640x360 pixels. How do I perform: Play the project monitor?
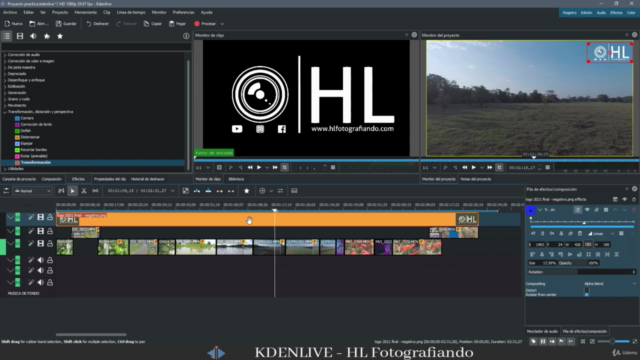tap(473, 167)
